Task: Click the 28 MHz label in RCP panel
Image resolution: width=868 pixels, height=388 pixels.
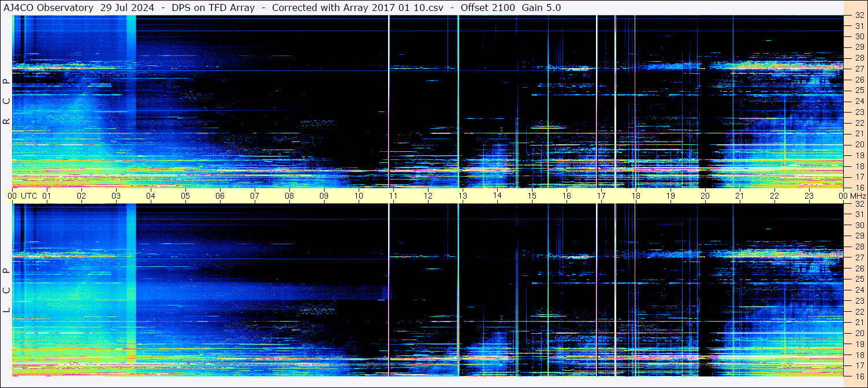Action: click(859, 58)
